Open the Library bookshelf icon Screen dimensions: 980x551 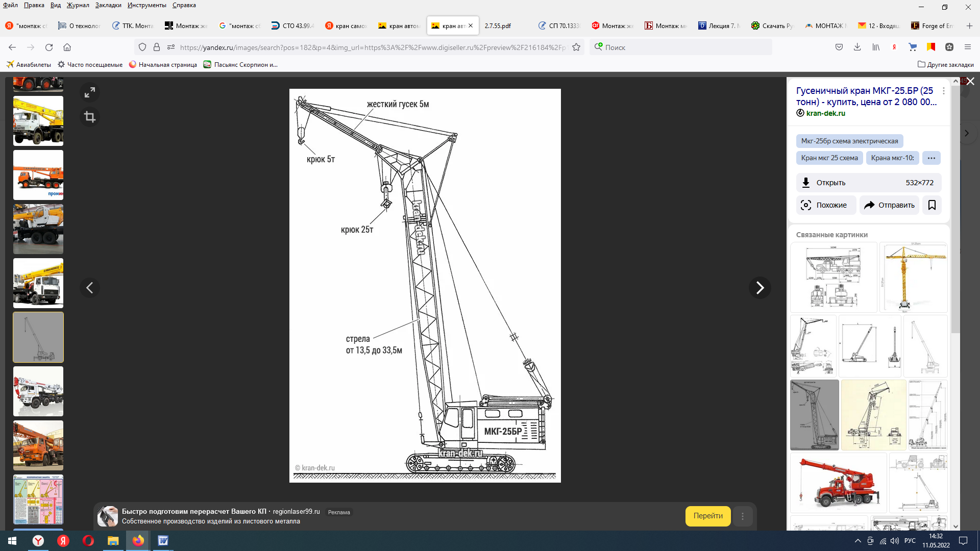pos(876,47)
